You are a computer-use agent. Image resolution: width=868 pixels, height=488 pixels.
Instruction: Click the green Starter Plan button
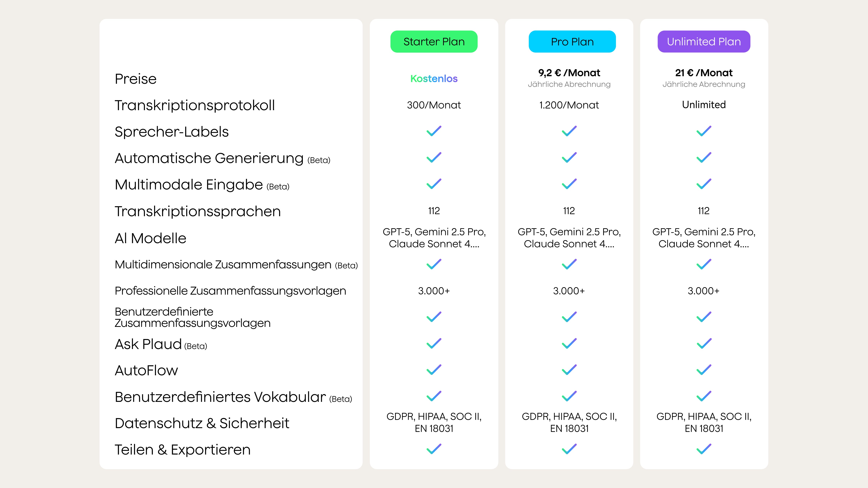pyautogui.click(x=434, y=42)
